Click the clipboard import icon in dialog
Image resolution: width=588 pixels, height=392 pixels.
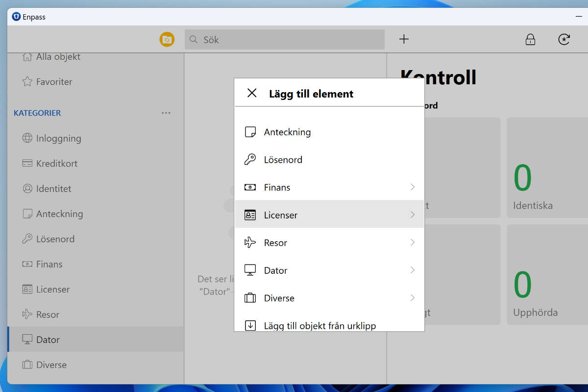click(x=250, y=325)
